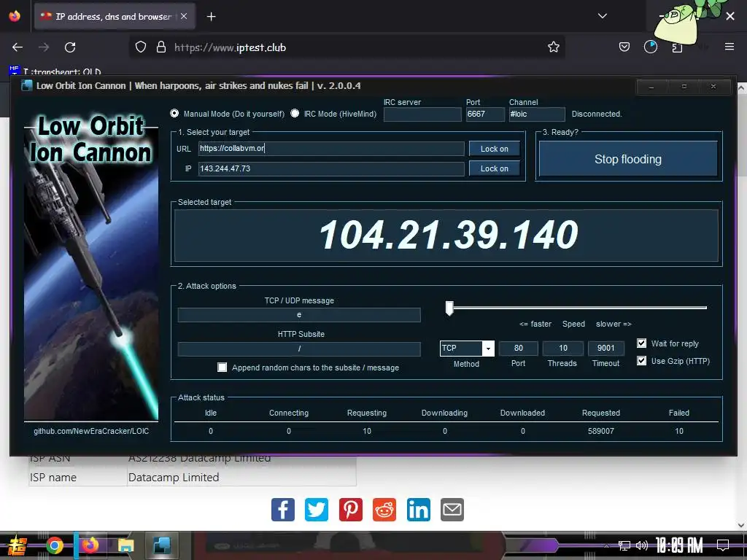Click the IRC Port field showing 6667
This screenshot has width=747, height=560.
pos(485,114)
